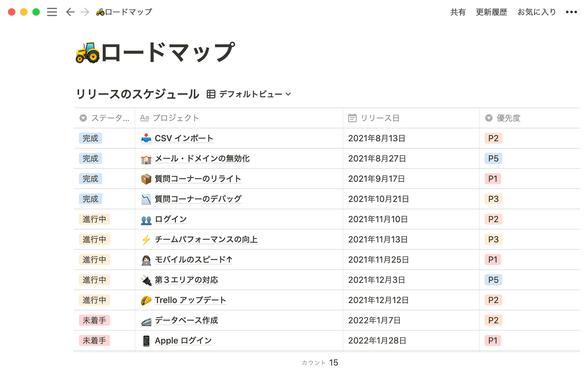Toggle お気に入り for this page

[x=537, y=12]
